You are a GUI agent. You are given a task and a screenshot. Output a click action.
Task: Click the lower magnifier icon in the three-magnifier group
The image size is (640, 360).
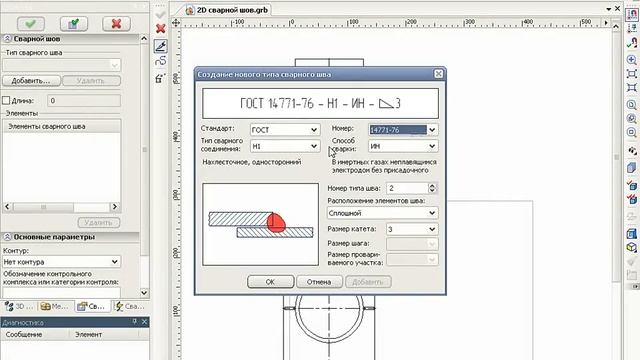[x=632, y=132]
